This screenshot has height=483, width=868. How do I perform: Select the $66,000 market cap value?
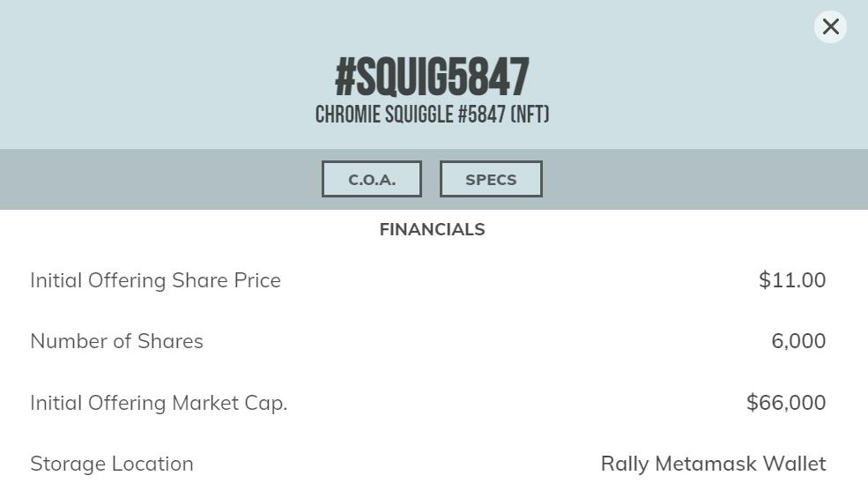[x=786, y=403]
